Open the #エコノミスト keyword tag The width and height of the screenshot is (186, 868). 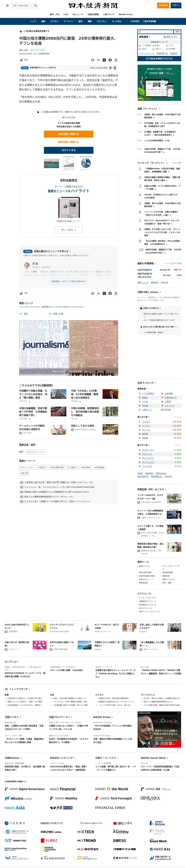pyautogui.click(x=27, y=467)
